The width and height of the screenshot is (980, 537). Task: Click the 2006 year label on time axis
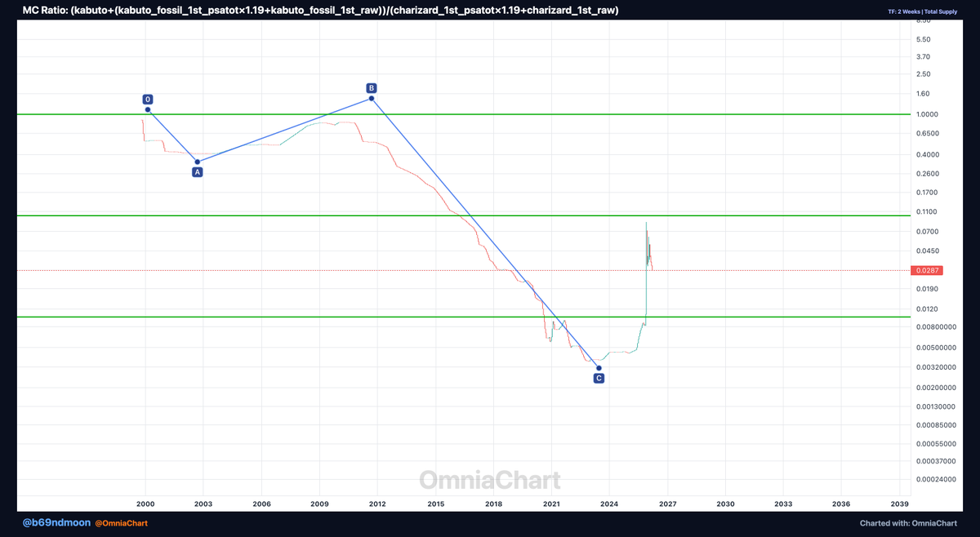pyautogui.click(x=261, y=505)
